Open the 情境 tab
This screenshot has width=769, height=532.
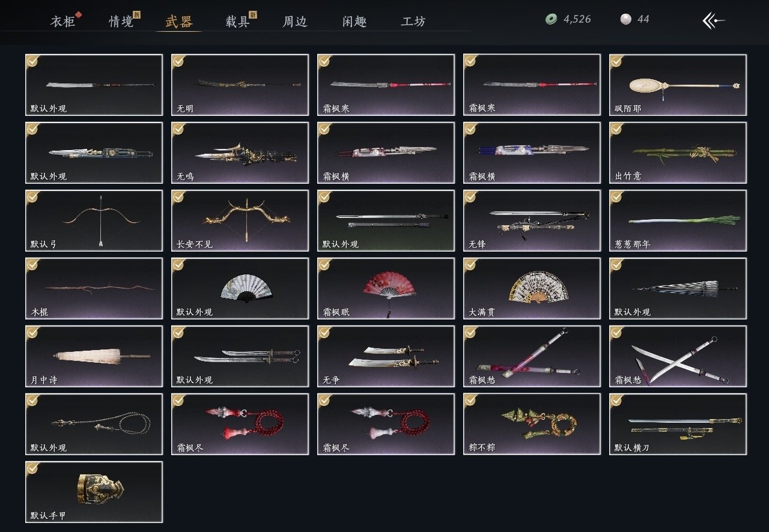[x=121, y=22]
